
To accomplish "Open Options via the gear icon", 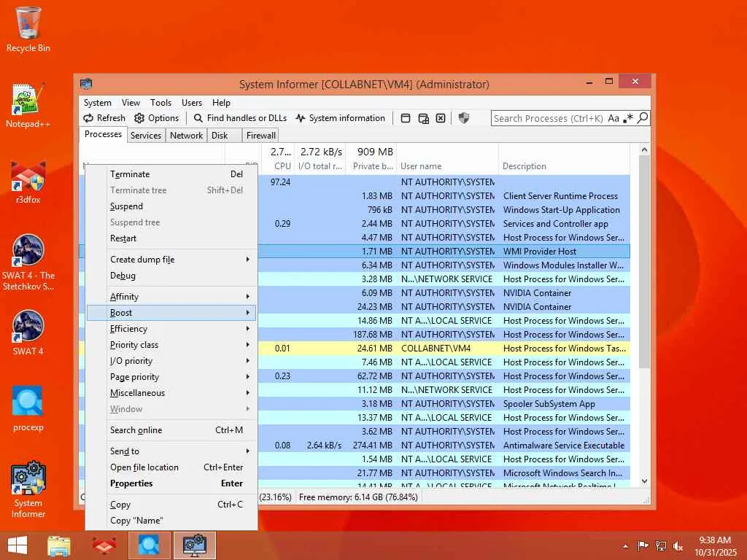I will click(x=139, y=118).
